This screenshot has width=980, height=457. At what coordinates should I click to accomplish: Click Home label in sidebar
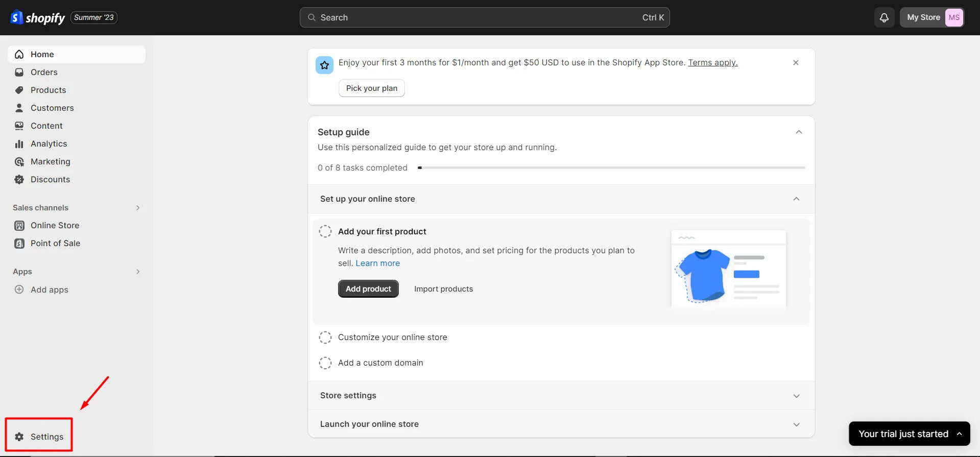pos(42,54)
